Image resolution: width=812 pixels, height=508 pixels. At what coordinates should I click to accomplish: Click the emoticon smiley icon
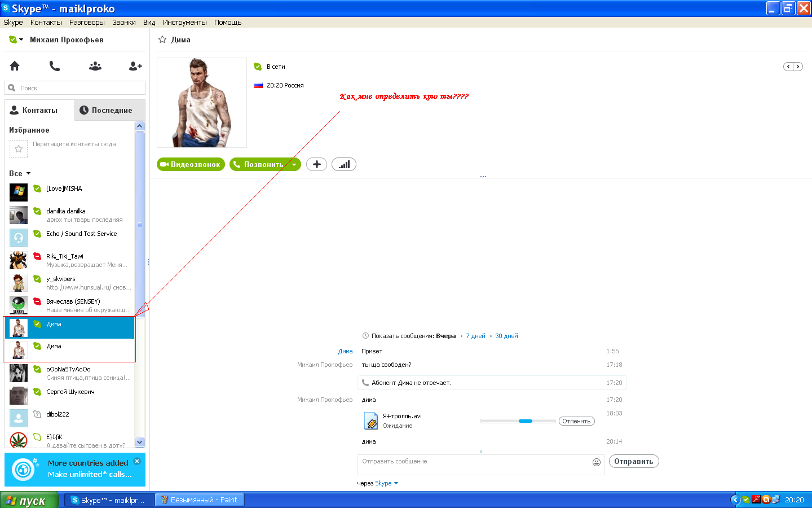pyautogui.click(x=597, y=462)
